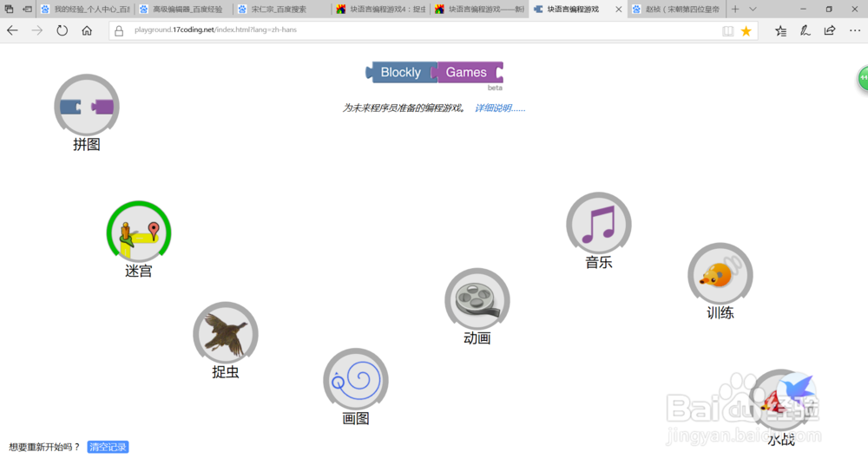Start the 画图 turtle spiral game icon
868x465 pixels.
coord(355,380)
